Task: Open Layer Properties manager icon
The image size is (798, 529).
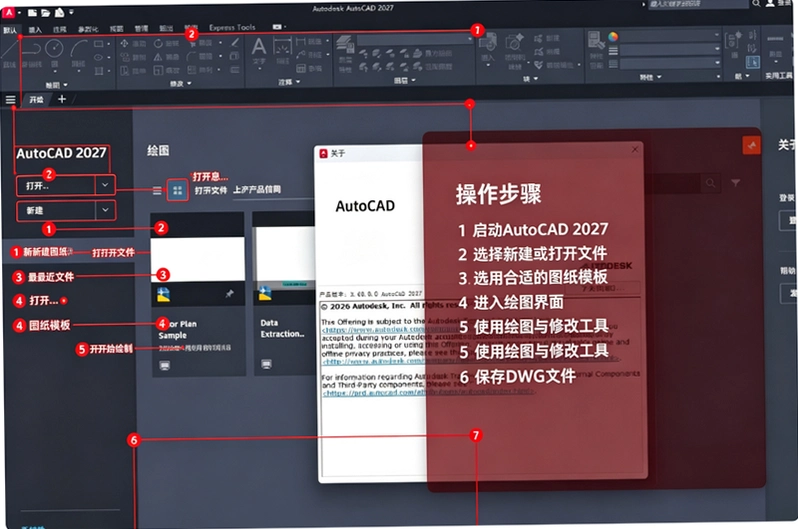Action: 345,44
